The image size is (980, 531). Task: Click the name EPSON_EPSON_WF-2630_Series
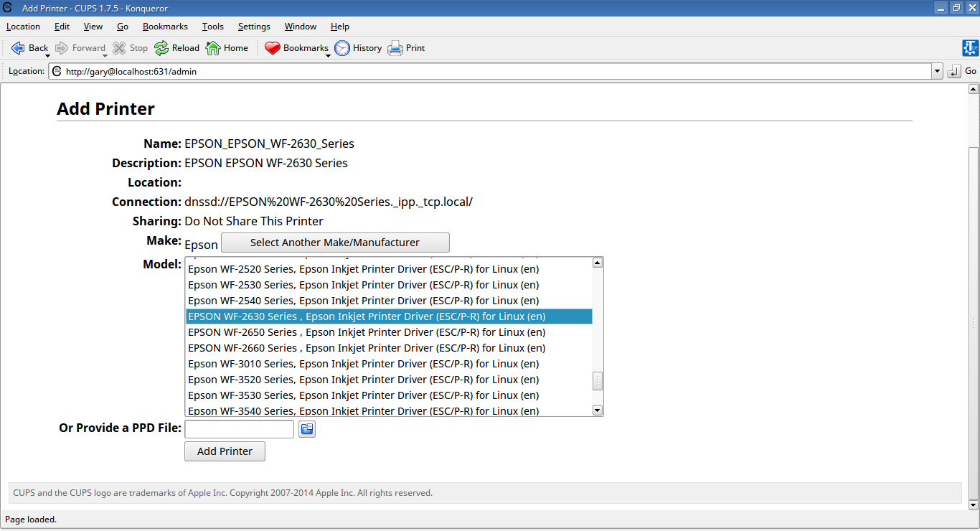click(x=269, y=144)
